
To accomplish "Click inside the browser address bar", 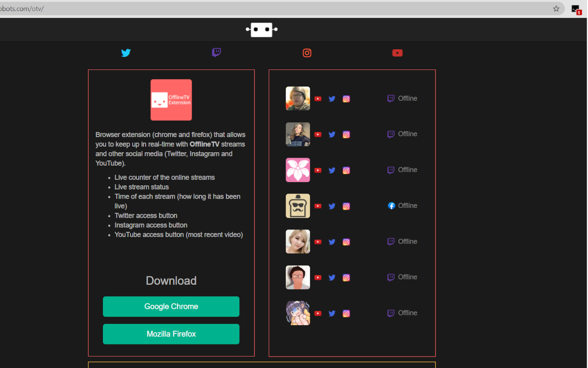I will (x=184, y=8).
